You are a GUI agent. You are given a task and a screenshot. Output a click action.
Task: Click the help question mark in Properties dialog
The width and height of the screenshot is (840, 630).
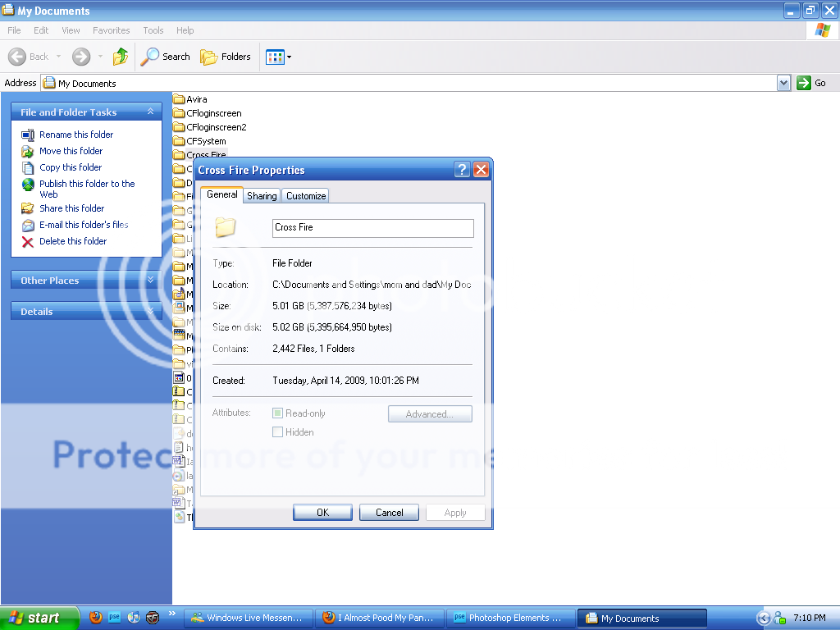point(463,170)
